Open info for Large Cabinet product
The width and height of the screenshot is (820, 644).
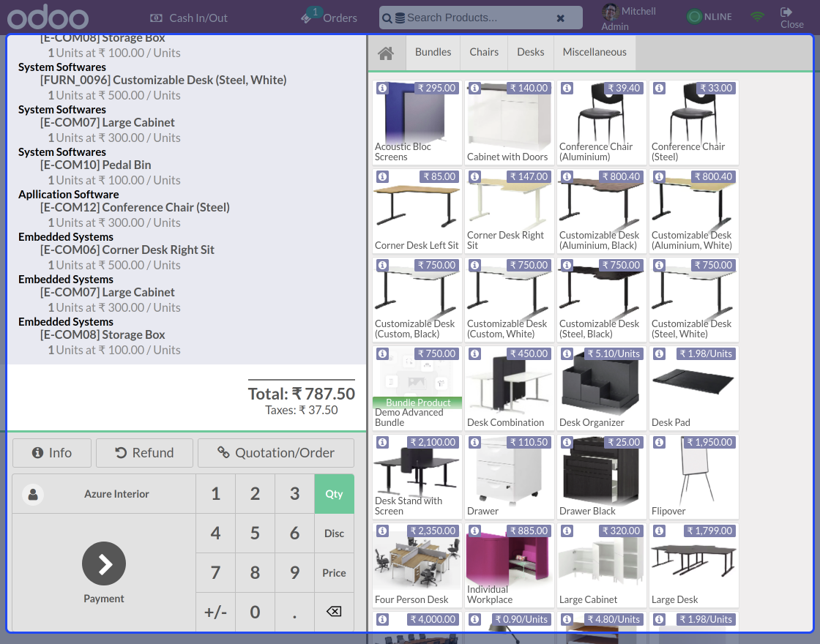[x=567, y=531]
